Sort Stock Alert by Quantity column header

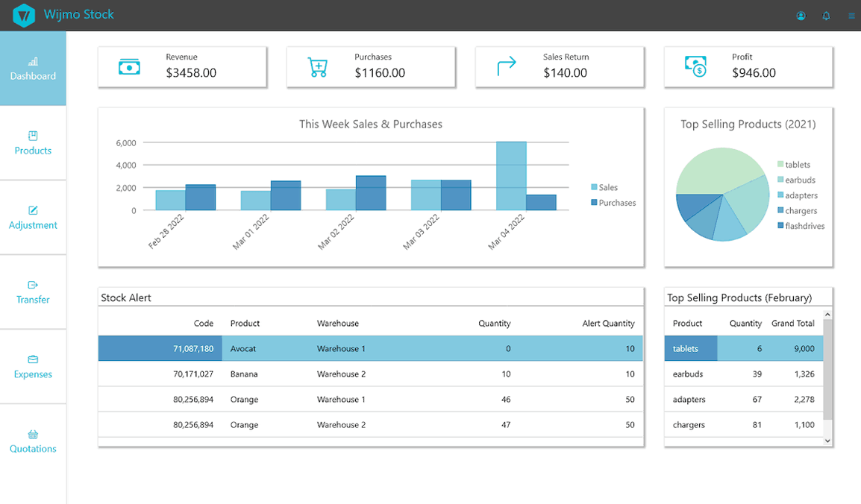(x=494, y=324)
